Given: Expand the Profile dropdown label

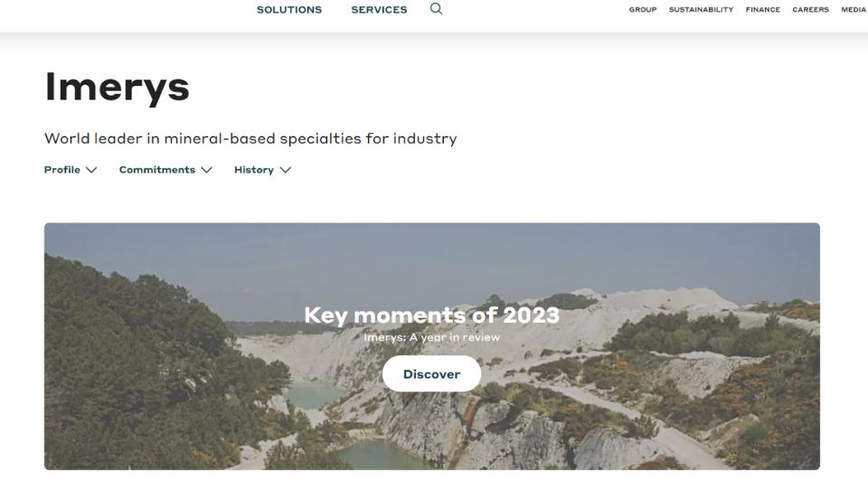Looking at the screenshot, I should pos(62,170).
